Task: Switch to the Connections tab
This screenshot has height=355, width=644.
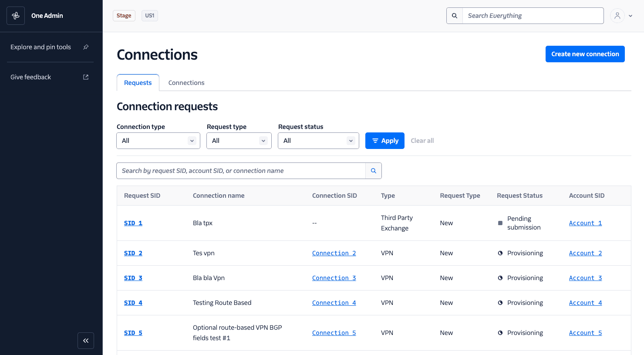Action: [186, 82]
